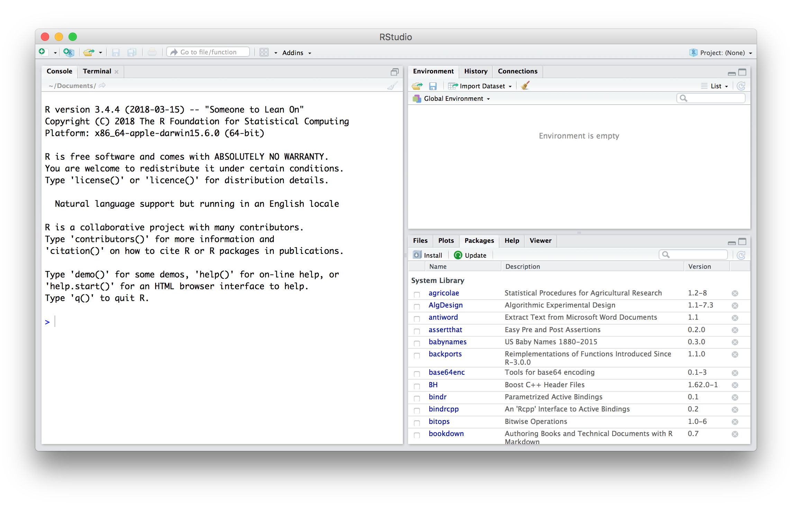Refresh the Environment pane
The width and height of the screenshot is (812, 505).
pos(741,86)
